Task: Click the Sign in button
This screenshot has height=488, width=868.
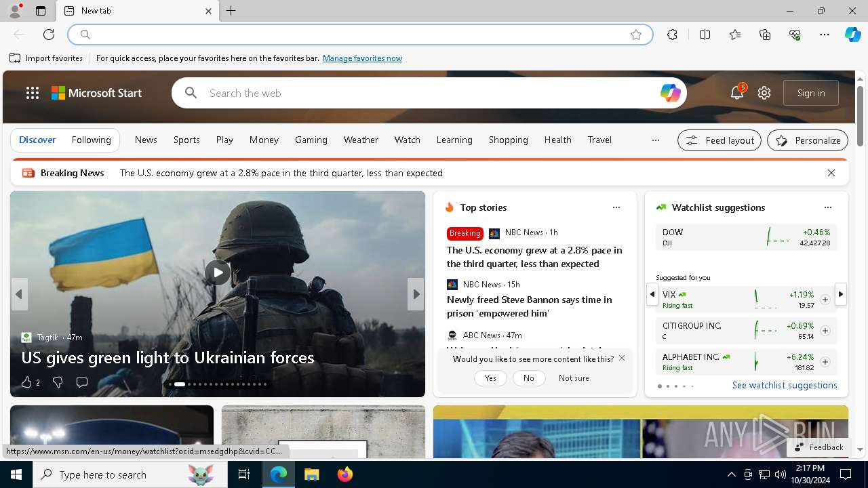Action: click(811, 93)
